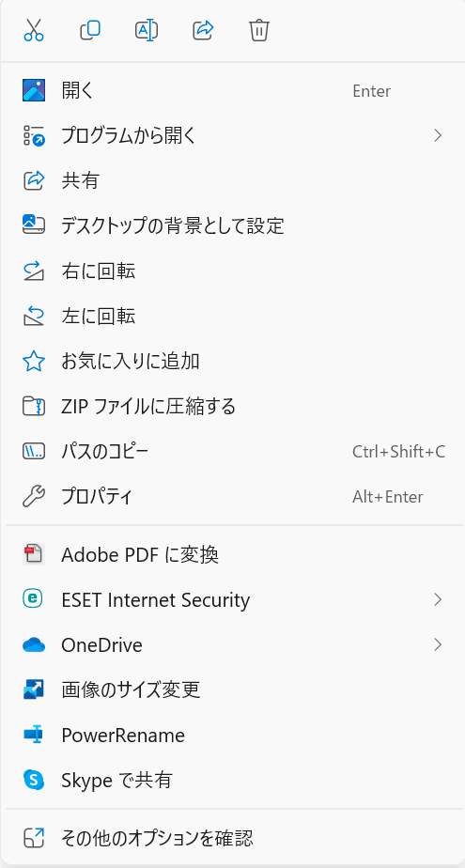465x868 pixels.
Task: Click the star icon for お気に入りに追加
Action: click(34, 362)
